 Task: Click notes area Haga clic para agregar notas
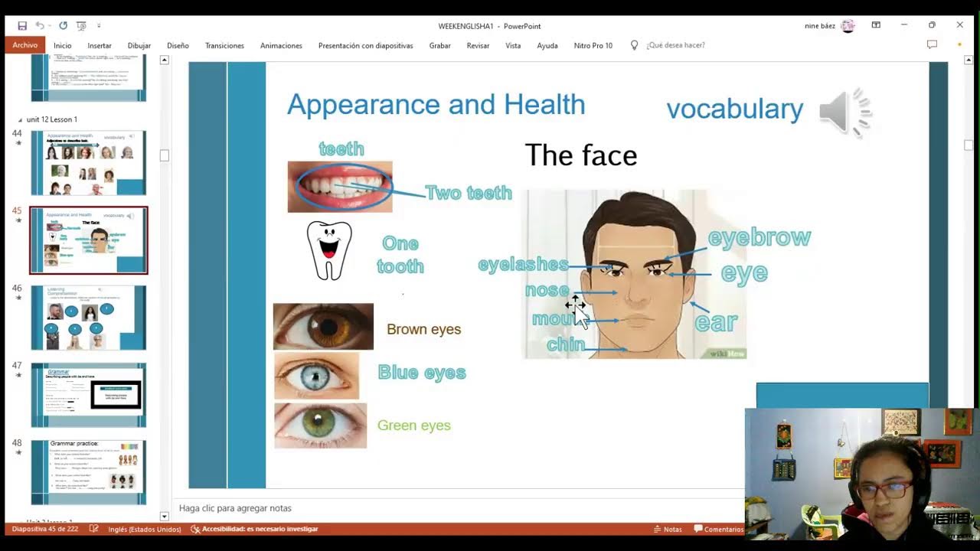[235, 508]
